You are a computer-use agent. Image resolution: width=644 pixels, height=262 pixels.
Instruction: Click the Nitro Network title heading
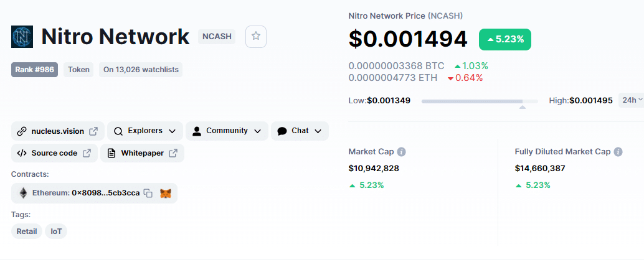(x=115, y=37)
